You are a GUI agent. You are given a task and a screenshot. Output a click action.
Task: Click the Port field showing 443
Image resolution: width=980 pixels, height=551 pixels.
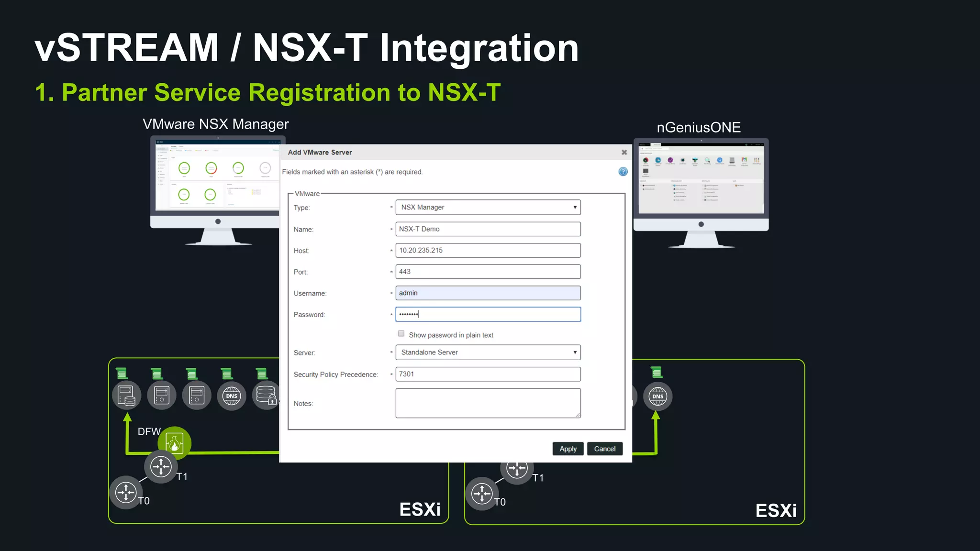click(488, 272)
